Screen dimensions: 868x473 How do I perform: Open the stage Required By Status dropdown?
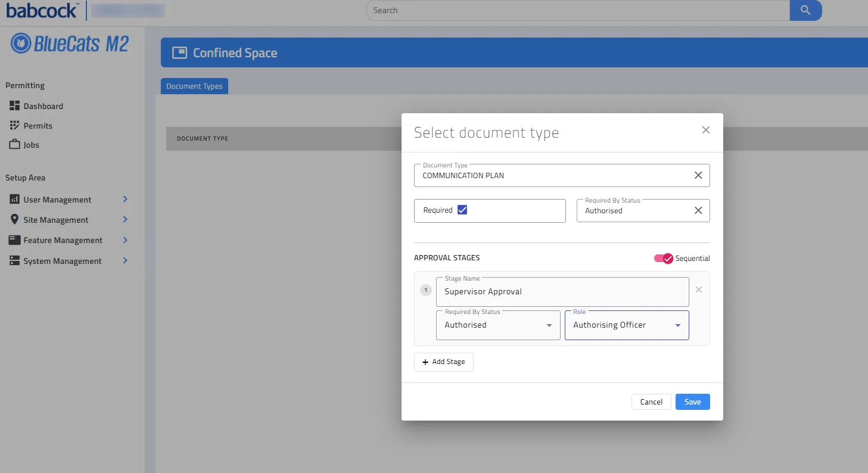[x=498, y=325]
